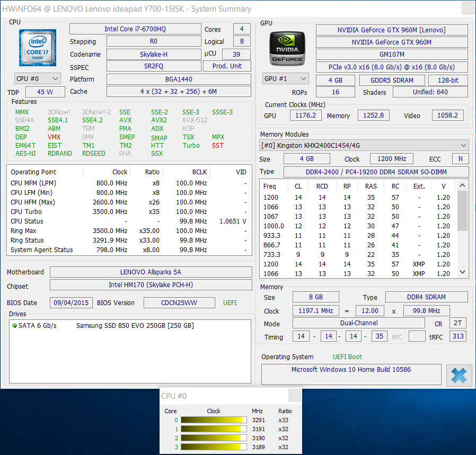Click the memory timings scroll up arrow
The image size is (476, 455).
click(x=462, y=185)
